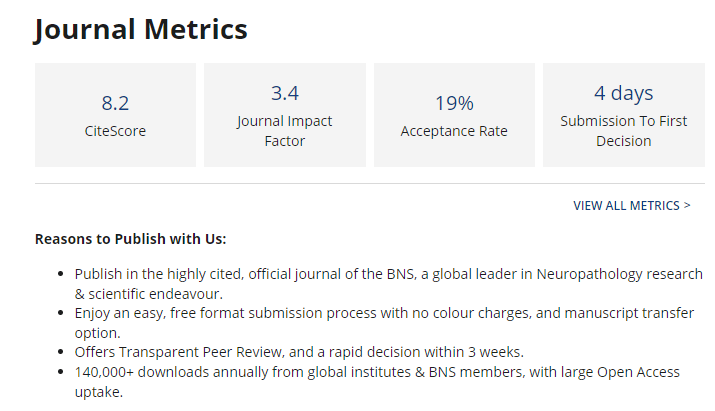Click the CiteScore 8.2 metric card
The height and width of the screenshot is (411, 715).
click(115, 115)
